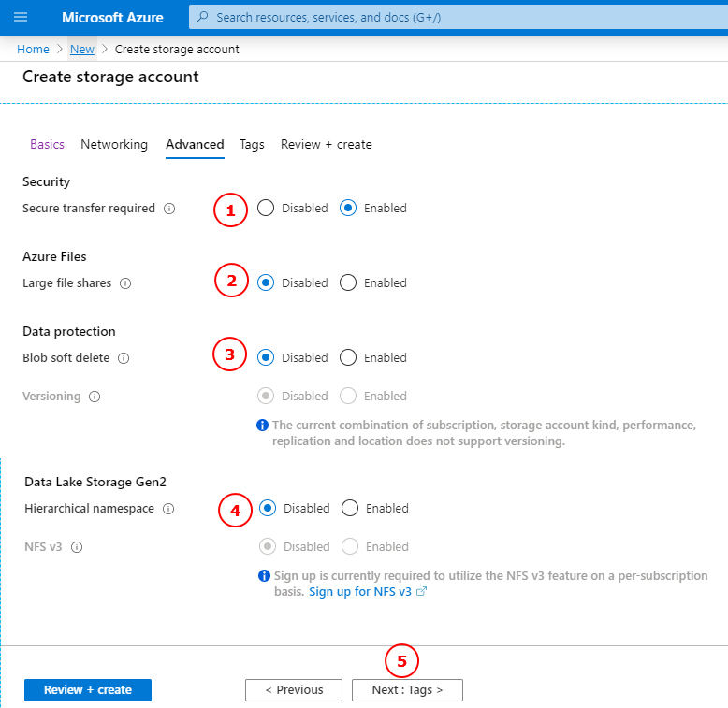Focus the Azure search resources field
728x708 pixels.
(449, 17)
